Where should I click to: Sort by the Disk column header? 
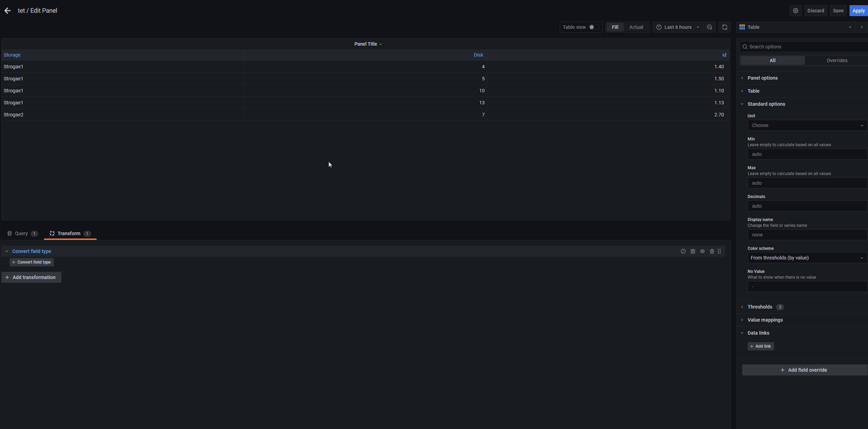(x=478, y=55)
